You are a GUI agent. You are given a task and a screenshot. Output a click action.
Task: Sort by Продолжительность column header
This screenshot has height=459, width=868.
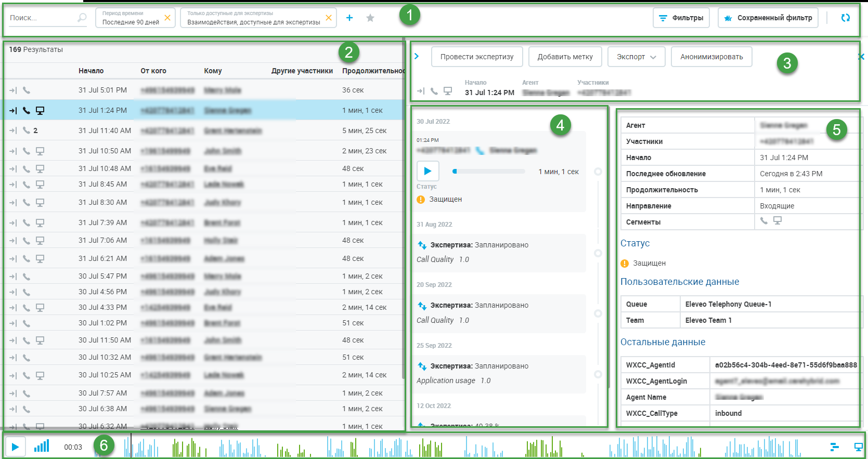pyautogui.click(x=373, y=71)
